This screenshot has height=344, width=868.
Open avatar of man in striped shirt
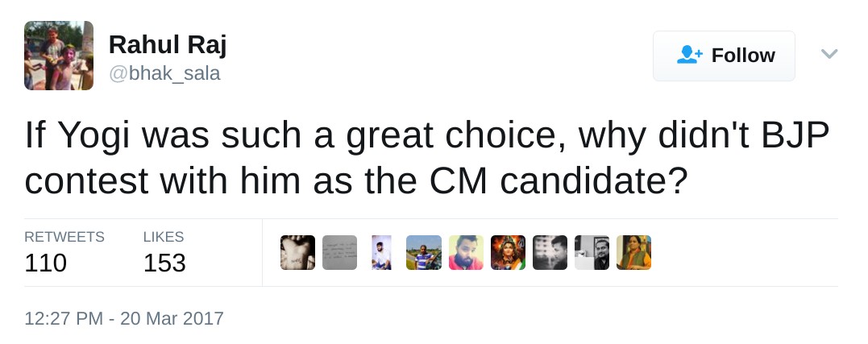424,252
